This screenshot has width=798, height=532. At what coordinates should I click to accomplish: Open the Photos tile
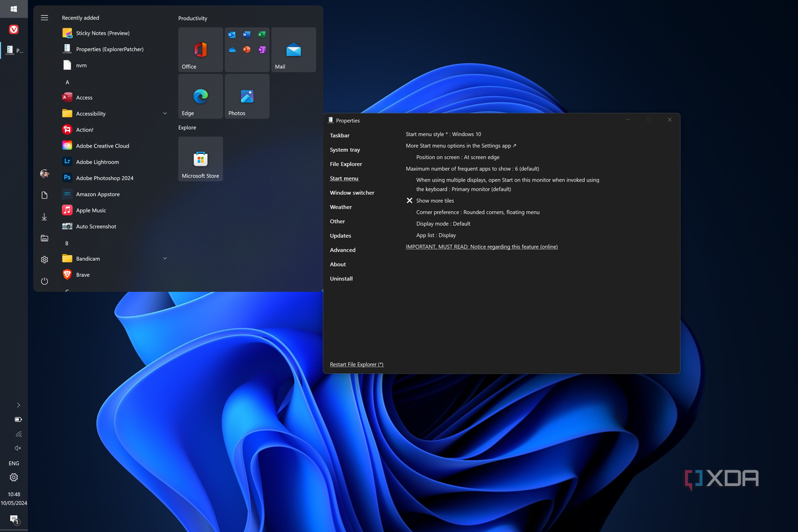247,96
